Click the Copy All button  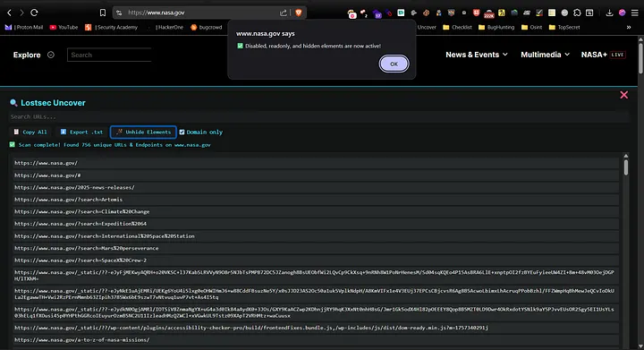(x=30, y=132)
